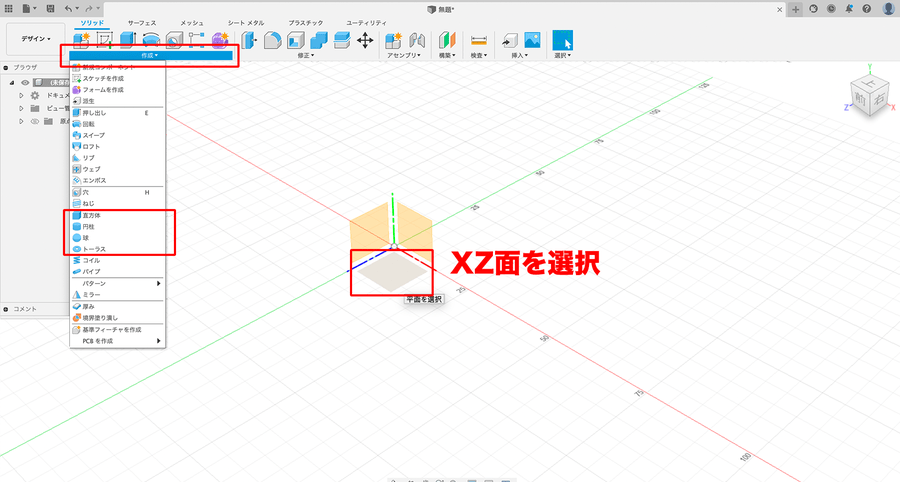Select the ソリッド tab
900x482 pixels.
pyautogui.click(x=92, y=23)
